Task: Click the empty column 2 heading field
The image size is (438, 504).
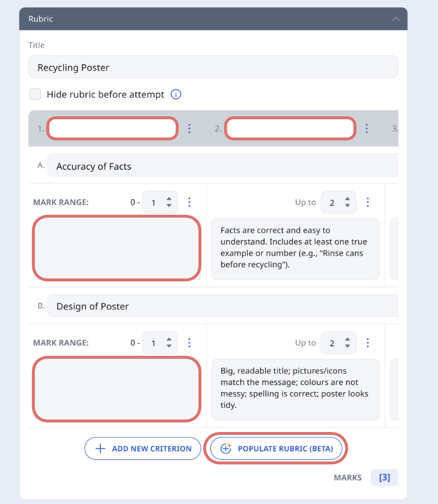Action: 290,128
